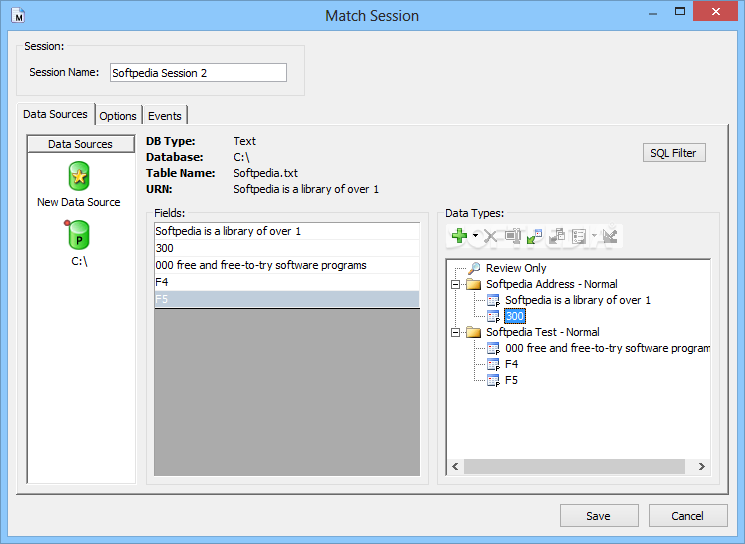Click the application icon in the title bar
Viewport: 745px width, 544px height.
coord(18,16)
